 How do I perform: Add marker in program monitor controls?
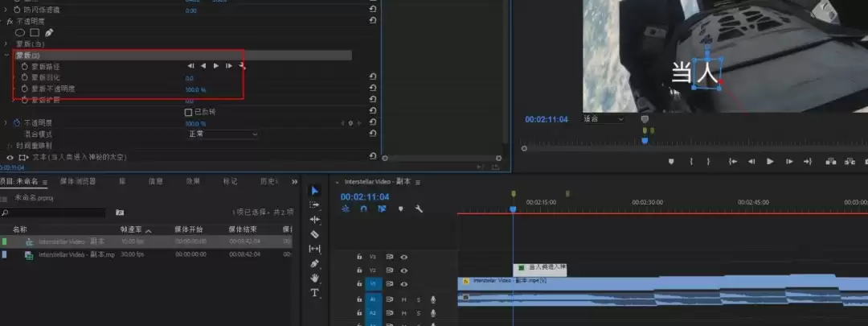point(671,161)
